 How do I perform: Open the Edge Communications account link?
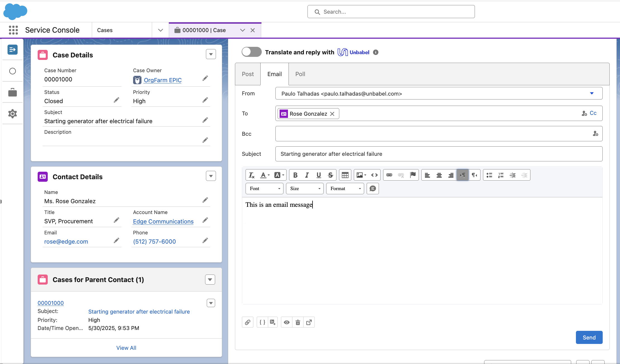pos(163,222)
